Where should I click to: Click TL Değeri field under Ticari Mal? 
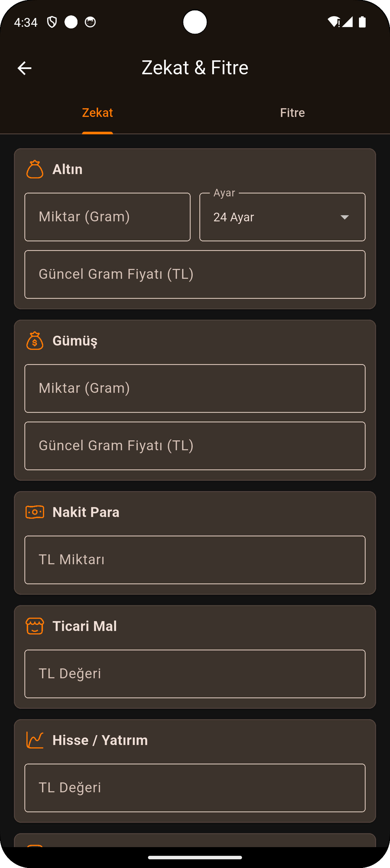coord(194,674)
